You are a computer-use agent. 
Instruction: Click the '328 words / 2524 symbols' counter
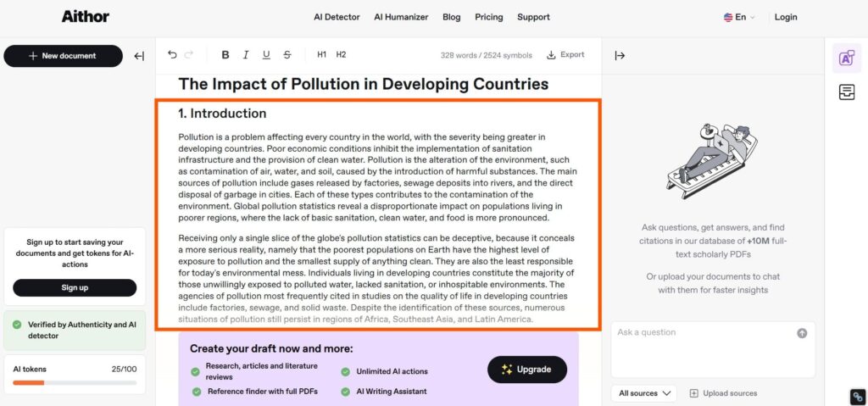point(486,55)
